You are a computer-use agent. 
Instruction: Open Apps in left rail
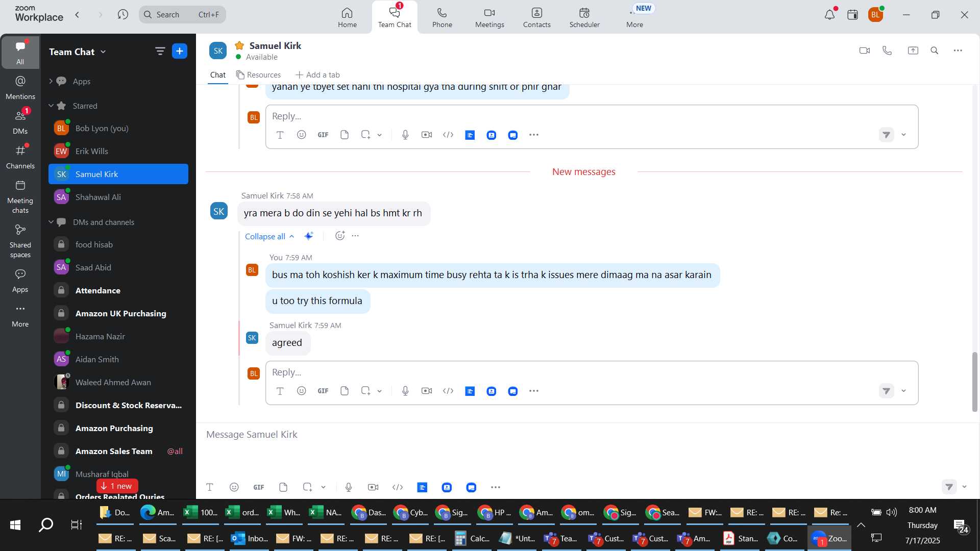point(20,281)
